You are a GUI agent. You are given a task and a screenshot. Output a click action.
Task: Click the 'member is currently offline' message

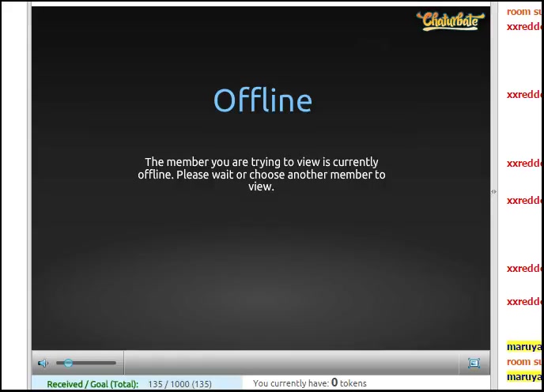click(x=261, y=174)
